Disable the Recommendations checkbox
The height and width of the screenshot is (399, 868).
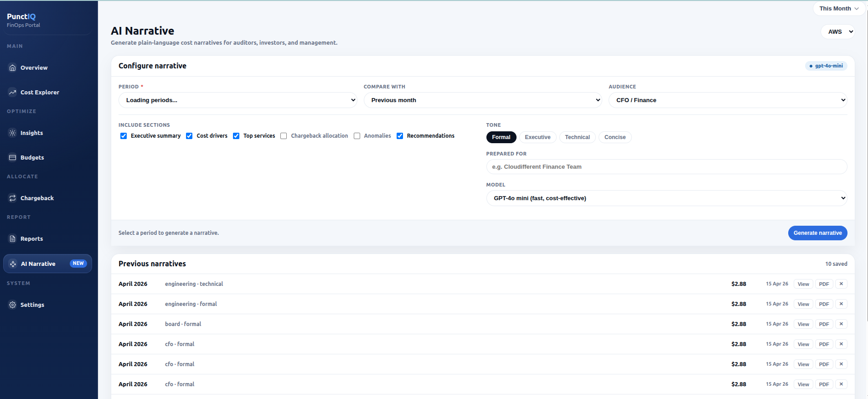point(400,136)
